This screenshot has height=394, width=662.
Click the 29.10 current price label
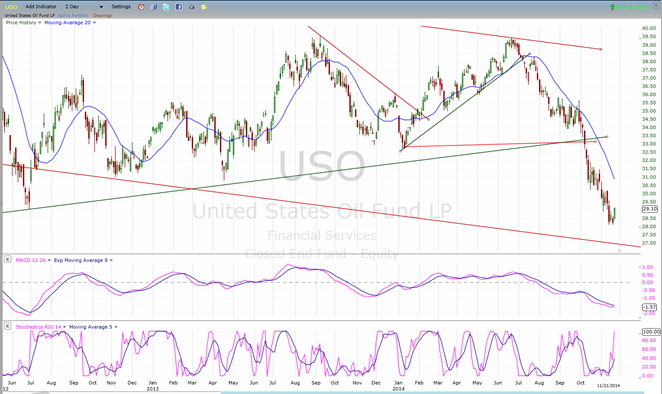[x=650, y=209]
